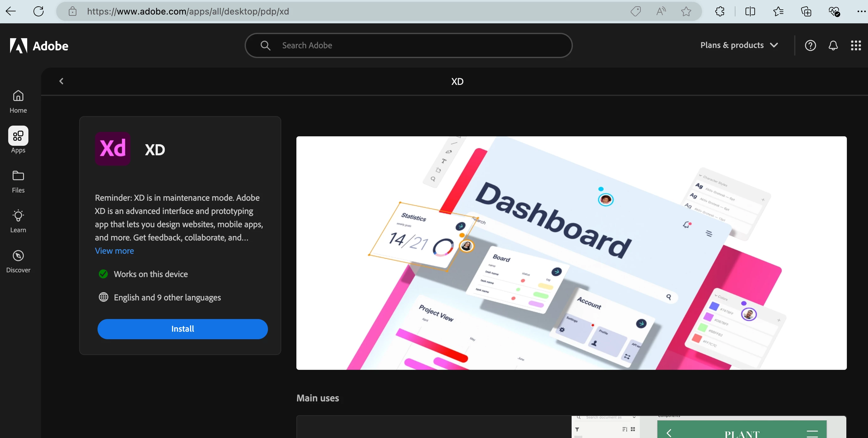The height and width of the screenshot is (438, 868).
Task: Expand Plans & products dropdown
Action: click(739, 45)
